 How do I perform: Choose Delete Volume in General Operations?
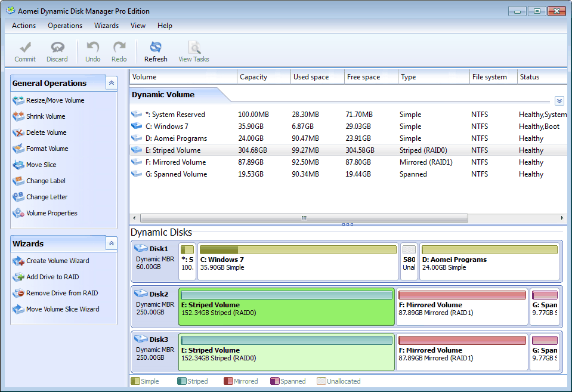46,132
